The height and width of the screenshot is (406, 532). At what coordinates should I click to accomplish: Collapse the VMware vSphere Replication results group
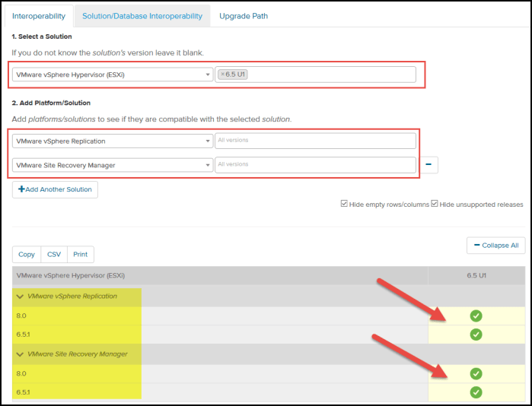pyautogui.click(x=20, y=296)
